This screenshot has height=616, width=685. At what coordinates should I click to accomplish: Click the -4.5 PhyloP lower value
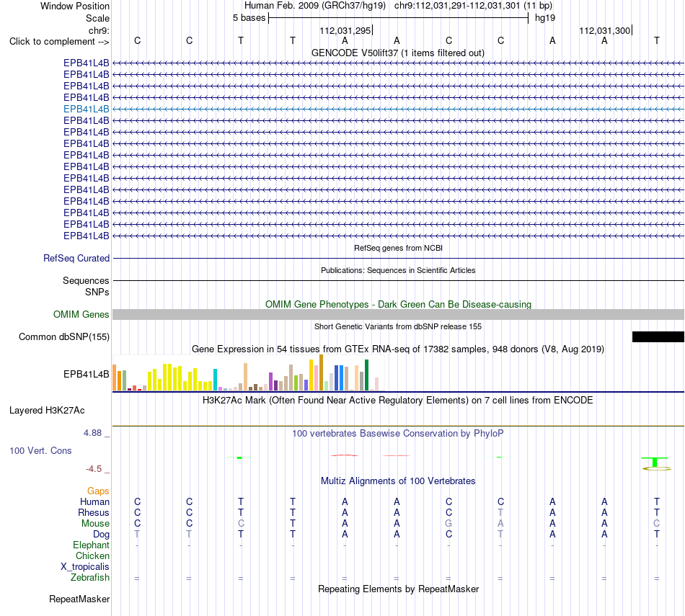94,469
